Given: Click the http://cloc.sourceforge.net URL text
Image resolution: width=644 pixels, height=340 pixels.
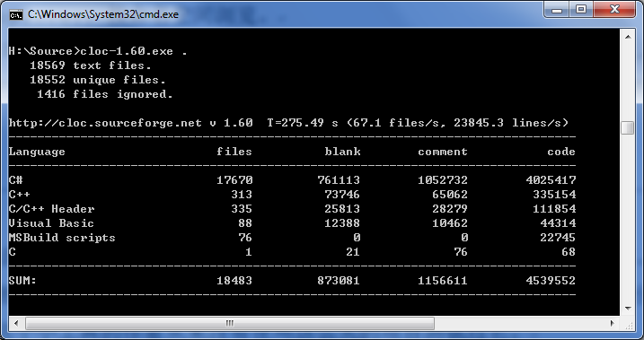Looking at the screenshot, I should (105, 123).
